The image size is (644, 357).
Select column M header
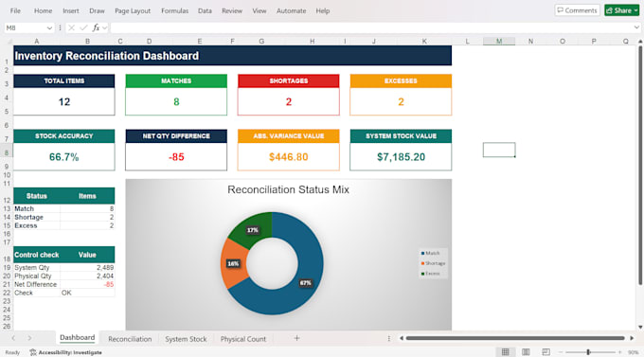click(x=499, y=41)
